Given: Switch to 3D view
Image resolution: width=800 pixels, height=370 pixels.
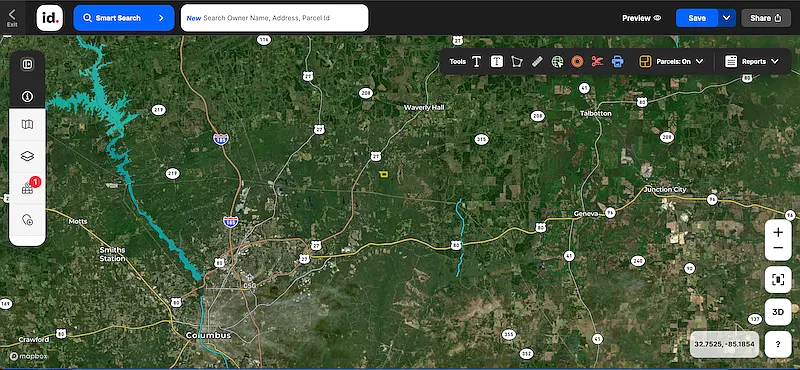Looking at the screenshot, I should coord(778,312).
